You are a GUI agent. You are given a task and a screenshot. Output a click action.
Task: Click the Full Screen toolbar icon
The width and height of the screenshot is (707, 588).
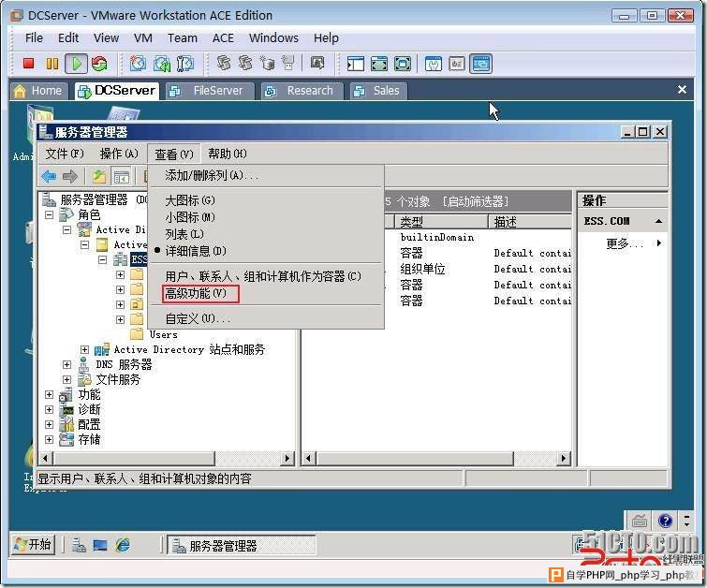403,64
